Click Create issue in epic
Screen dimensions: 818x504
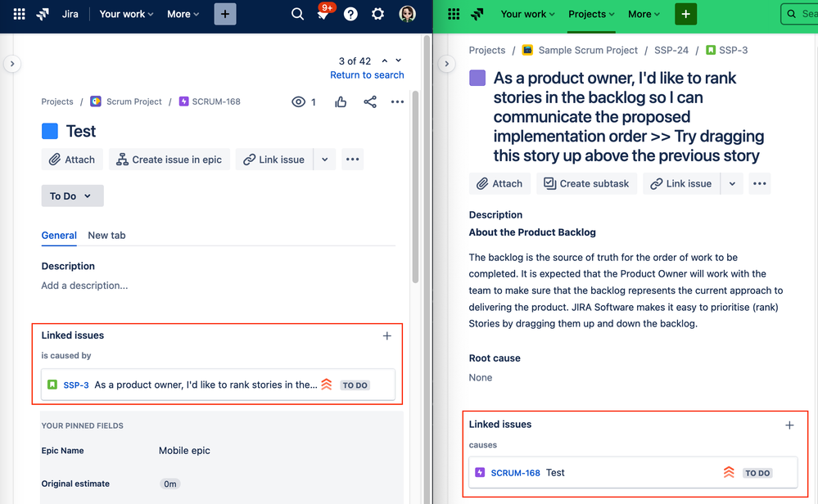[169, 160]
